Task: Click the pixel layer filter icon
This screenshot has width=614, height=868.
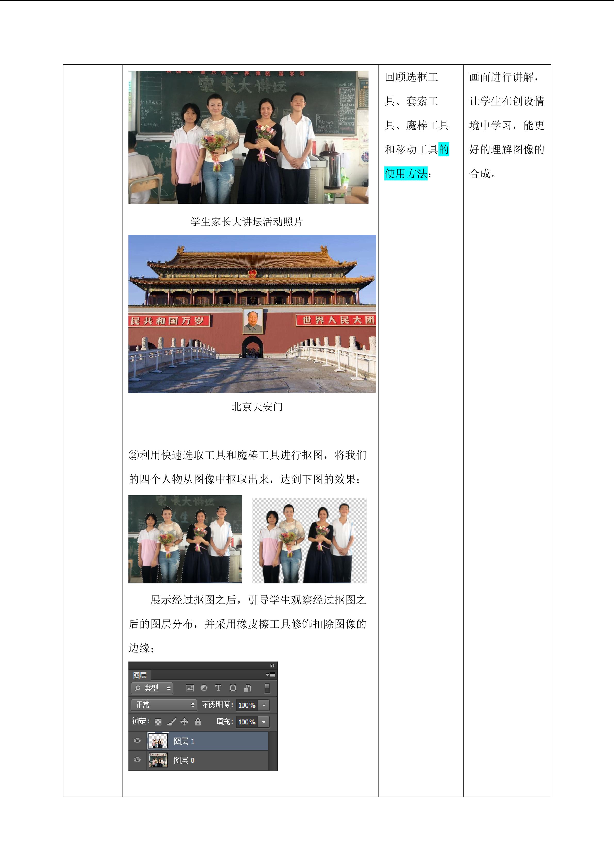Action: pos(190,688)
